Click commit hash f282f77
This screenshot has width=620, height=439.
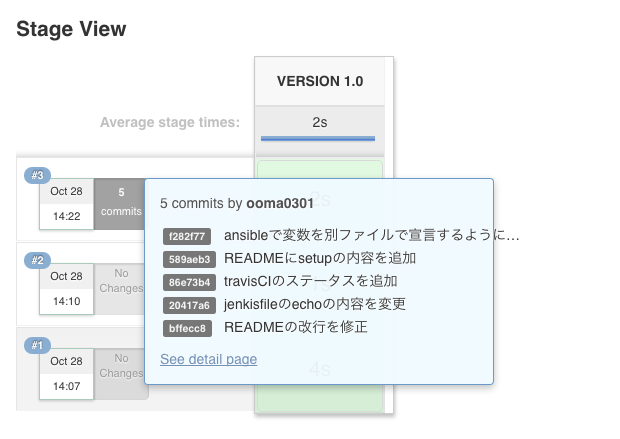click(187, 237)
